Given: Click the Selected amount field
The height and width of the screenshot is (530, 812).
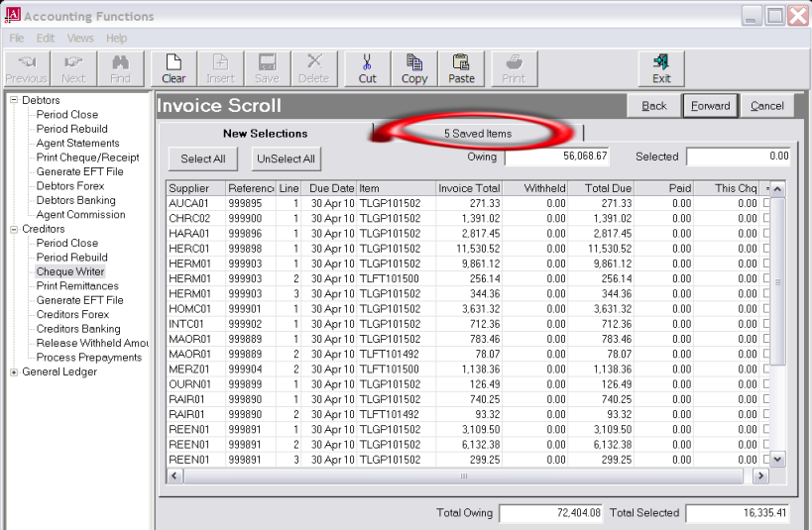Looking at the screenshot, I should [x=739, y=157].
